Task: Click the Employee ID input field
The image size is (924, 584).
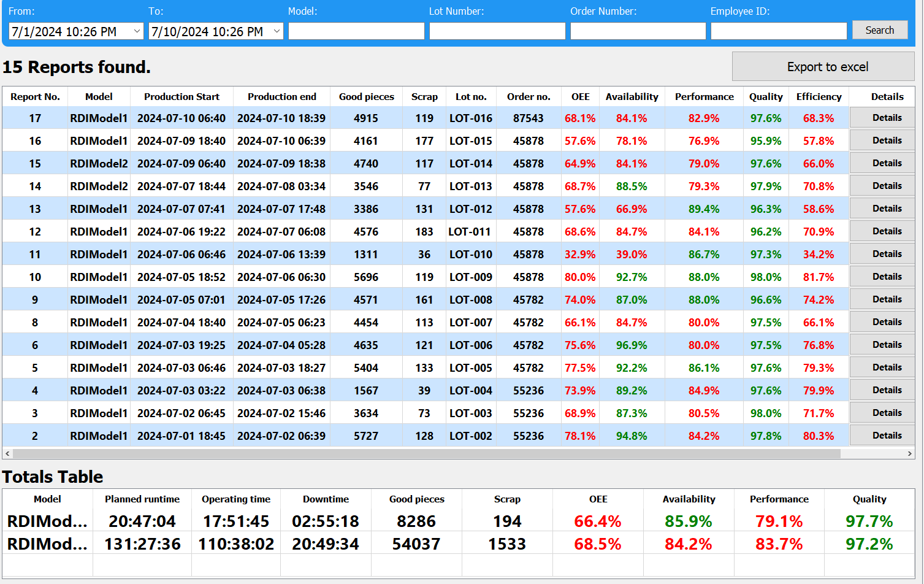Action: tap(778, 31)
